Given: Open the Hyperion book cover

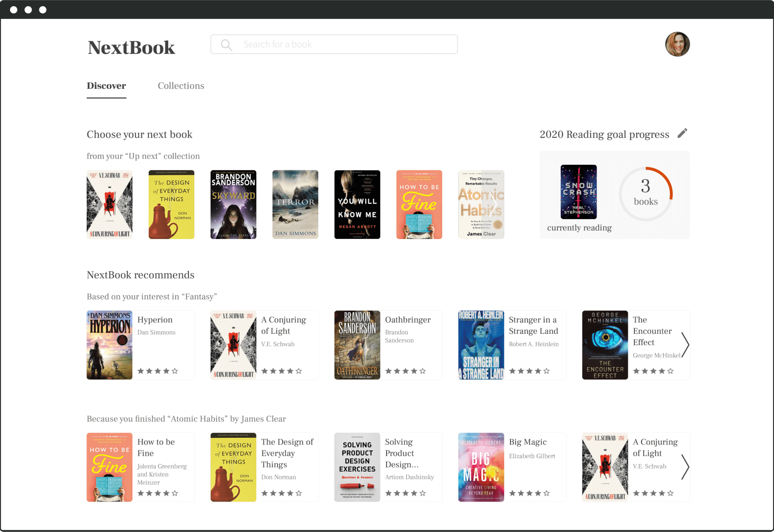Looking at the screenshot, I should [x=109, y=345].
